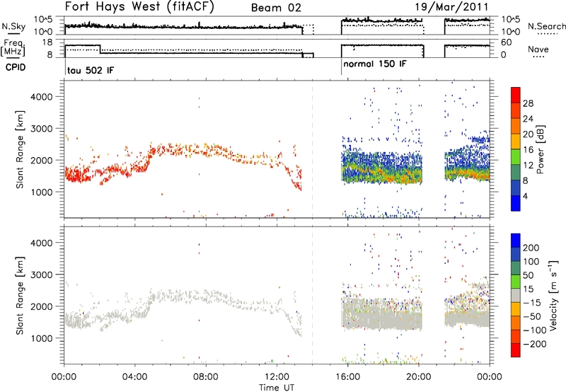Click the "16:00" time tick label

(347, 377)
